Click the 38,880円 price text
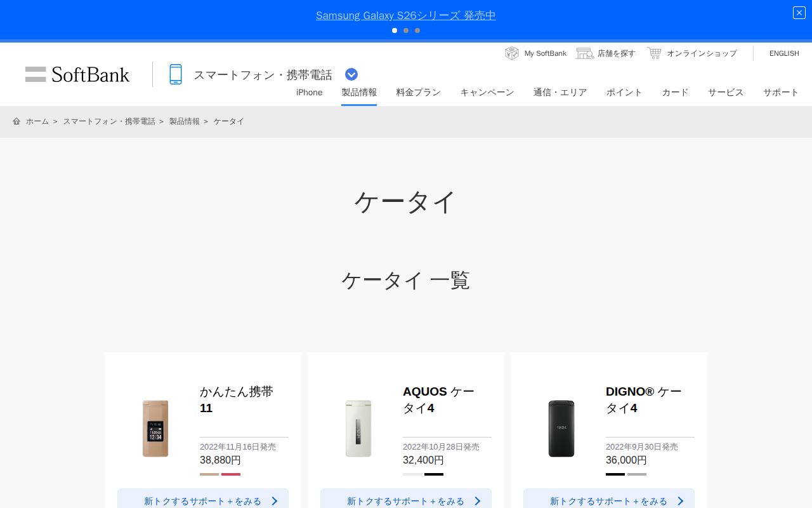 (x=220, y=460)
